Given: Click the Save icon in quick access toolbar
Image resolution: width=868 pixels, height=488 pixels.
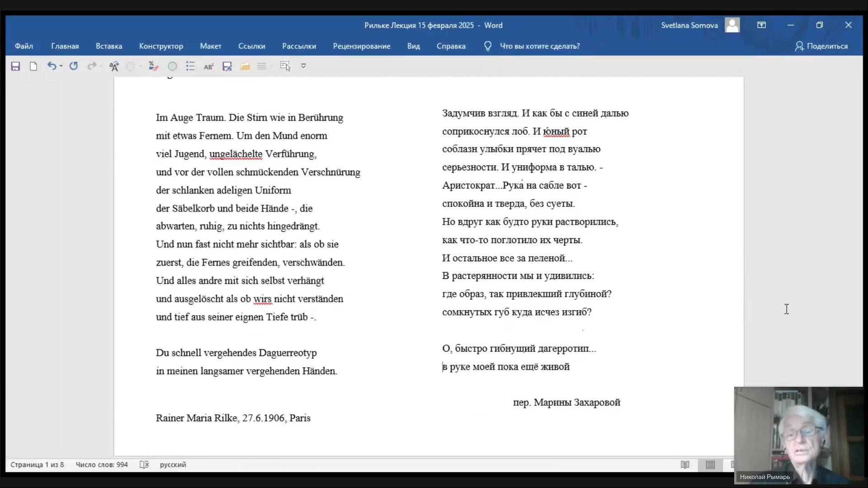Looking at the screenshot, I should [15, 66].
